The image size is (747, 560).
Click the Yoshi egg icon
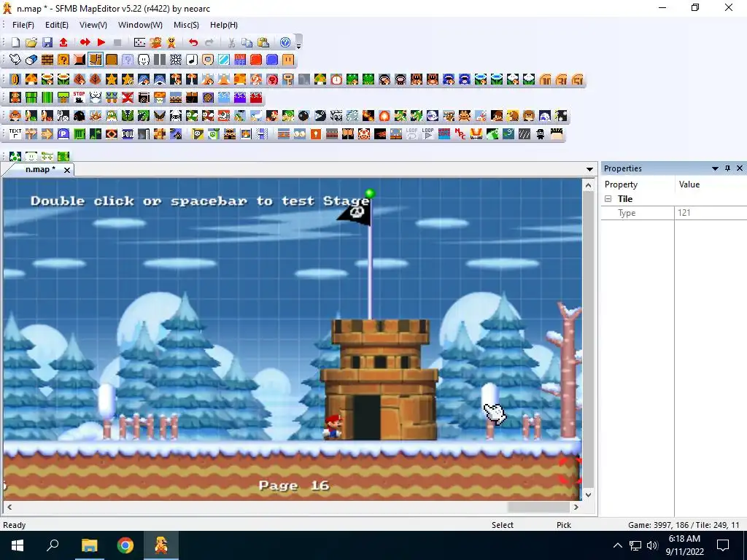tap(15, 156)
